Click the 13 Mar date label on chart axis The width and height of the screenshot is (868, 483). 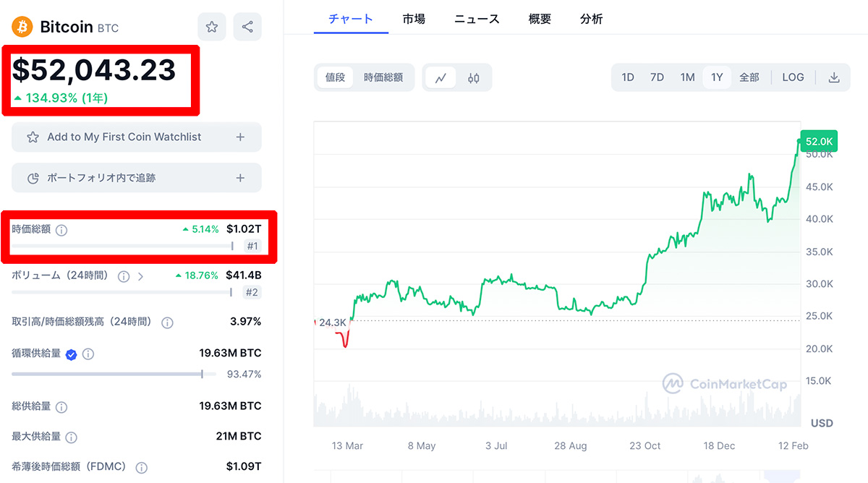point(347,446)
